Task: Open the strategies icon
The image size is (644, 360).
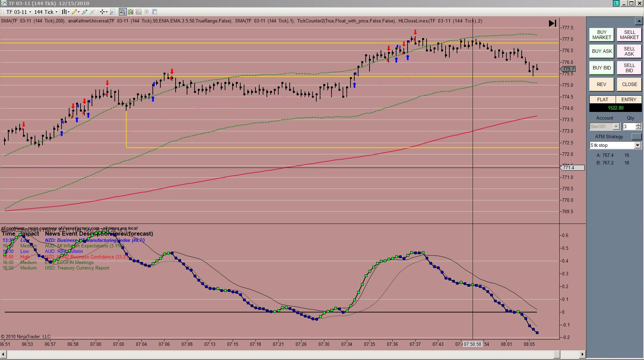Action: point(147,12)
